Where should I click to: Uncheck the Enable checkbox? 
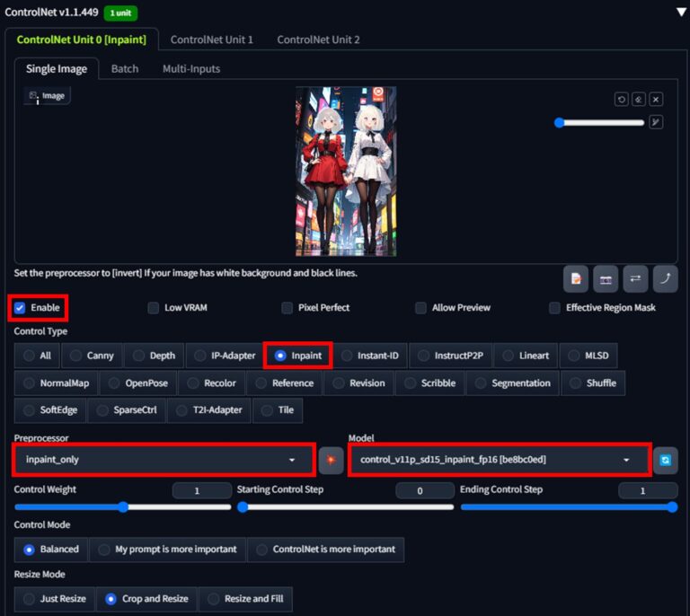pyautogui.click(x=20, y=308)
